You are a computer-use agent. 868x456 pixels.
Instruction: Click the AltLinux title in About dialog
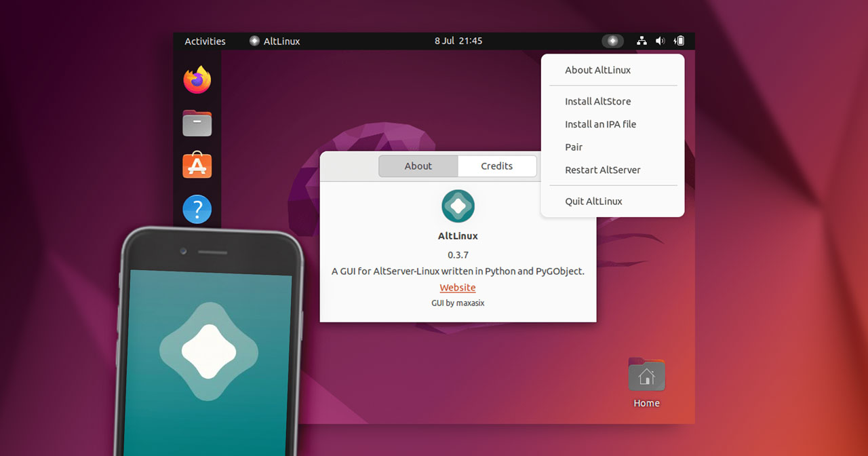tap(458, 236)
